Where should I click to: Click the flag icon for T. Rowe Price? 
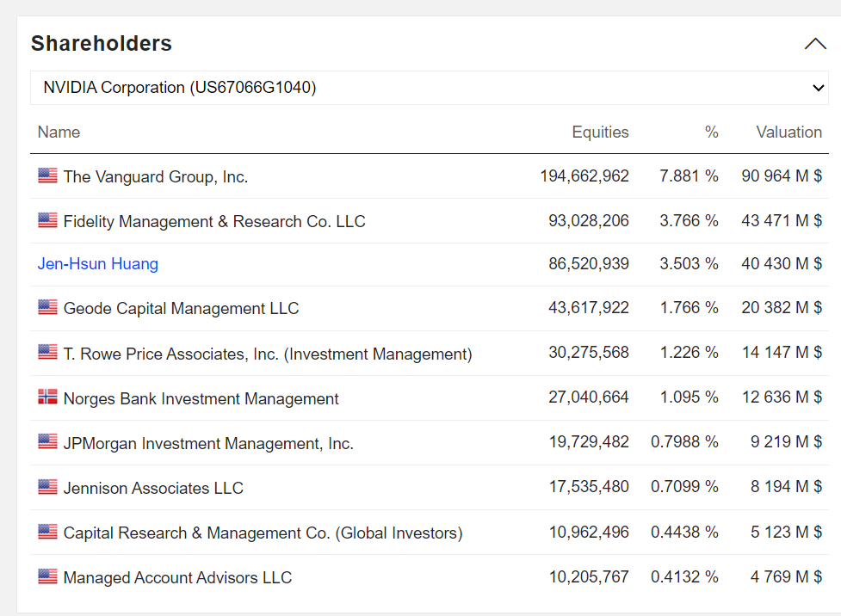47,352
